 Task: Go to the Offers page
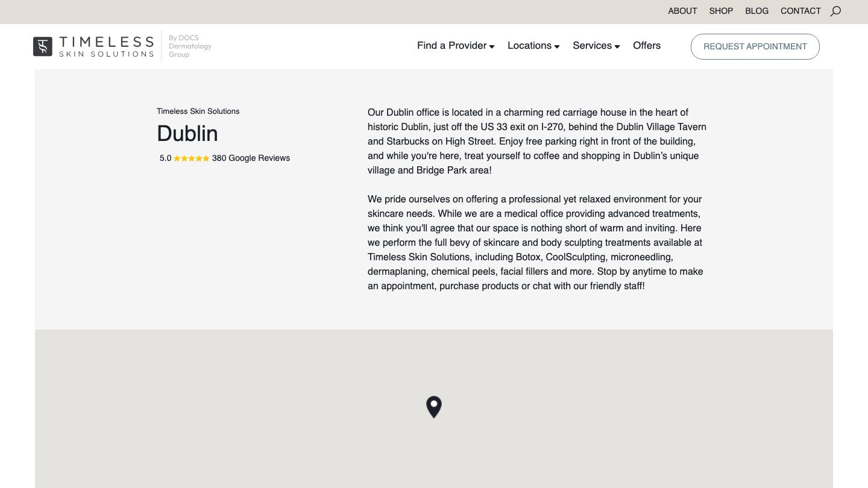(647, 46)
